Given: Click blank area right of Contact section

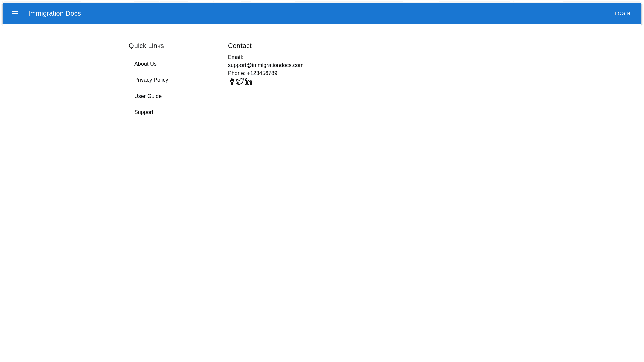Looking at the screenshot, I should click(436, 67).
